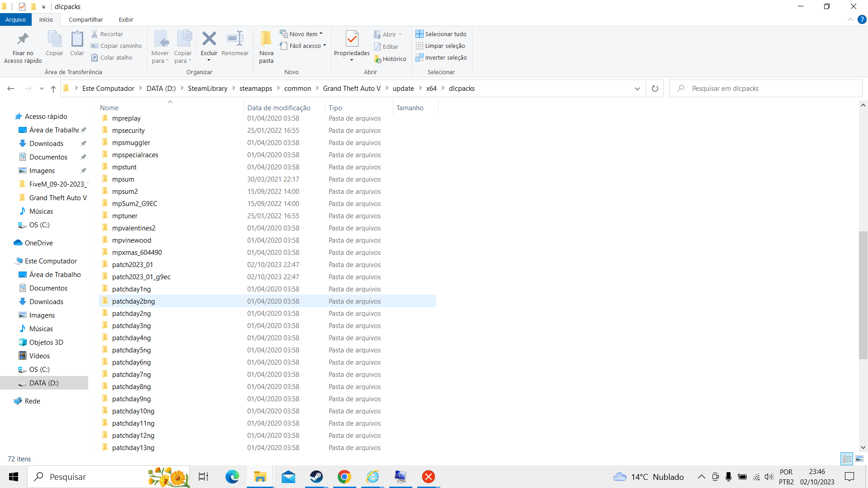The height and width of the screenshot is (488, 868).
Task: Open the Mail app on taskbar
Action: tap(288, 477)
